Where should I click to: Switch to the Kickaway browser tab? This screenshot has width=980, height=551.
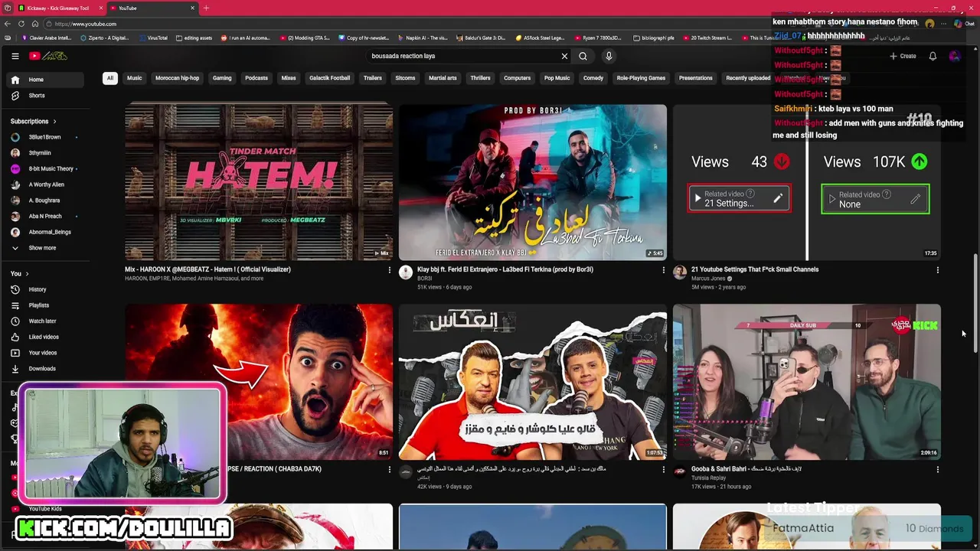tap(57, 8)
